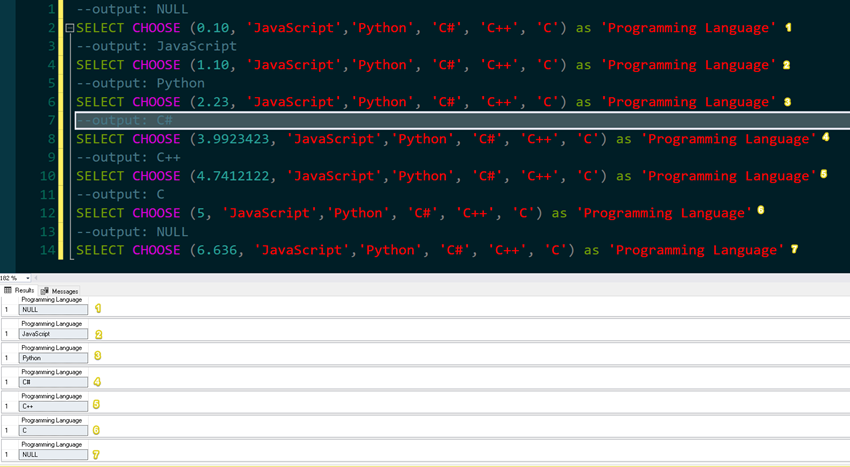Screen dimensions: 850x467
Task: Click line number 10 in the editor margin
Action: click(48, 176)
